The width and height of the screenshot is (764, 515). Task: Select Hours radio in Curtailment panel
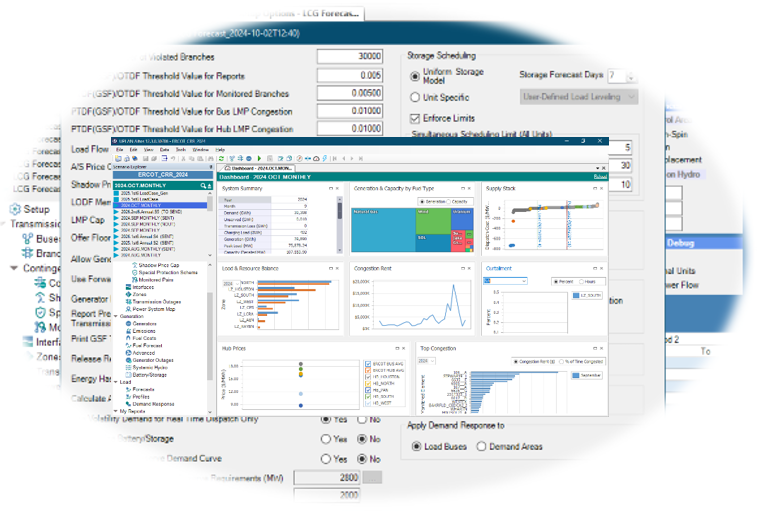point(581,282)
